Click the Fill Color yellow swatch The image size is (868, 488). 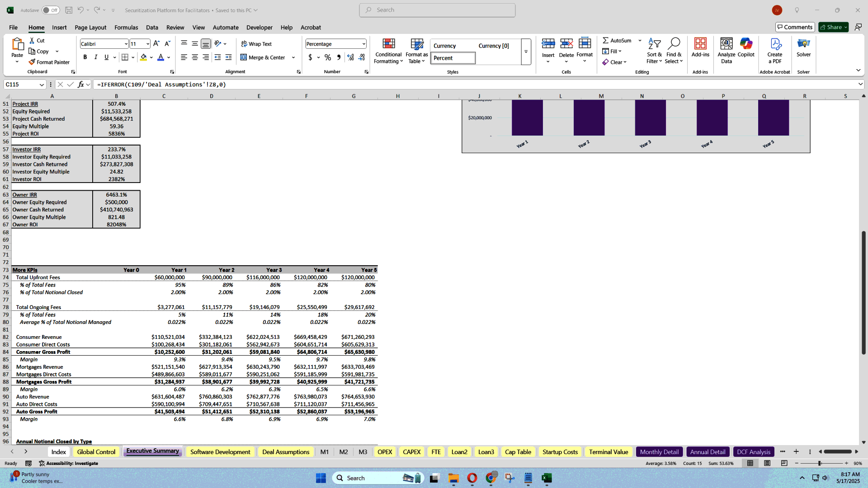[143, 57]
